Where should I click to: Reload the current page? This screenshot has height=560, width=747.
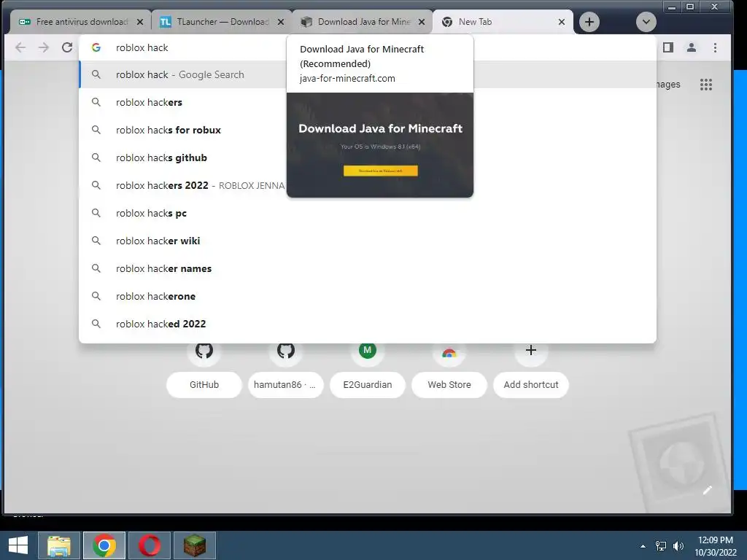click(67, 47)
